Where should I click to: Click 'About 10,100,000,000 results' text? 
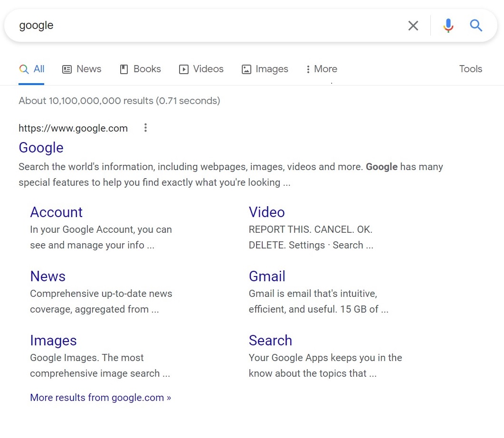pyautogui.click(x=119, y=101)
